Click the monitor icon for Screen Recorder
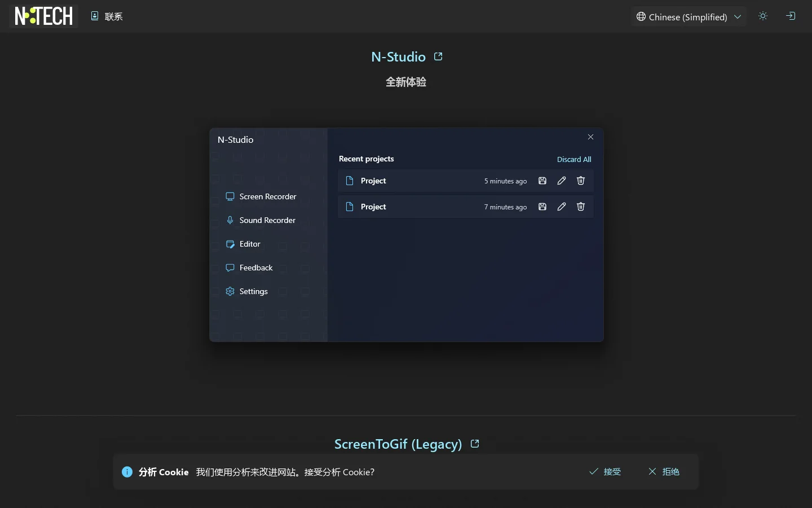The width and height of the screenshot is (812, 508). coord(230,196)
